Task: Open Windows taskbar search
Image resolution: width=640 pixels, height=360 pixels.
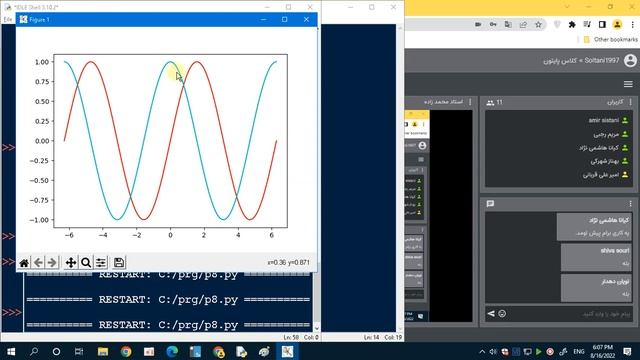Action: 34,351
